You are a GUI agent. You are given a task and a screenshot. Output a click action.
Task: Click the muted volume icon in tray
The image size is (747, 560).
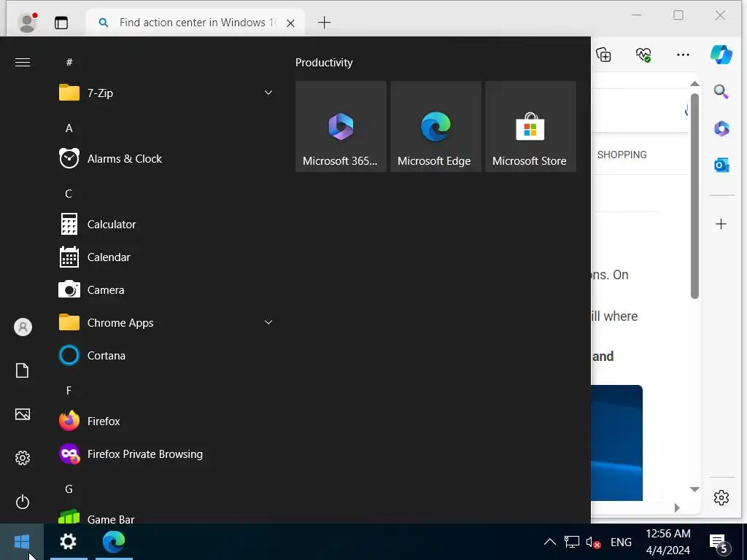(x=593, y=542)
